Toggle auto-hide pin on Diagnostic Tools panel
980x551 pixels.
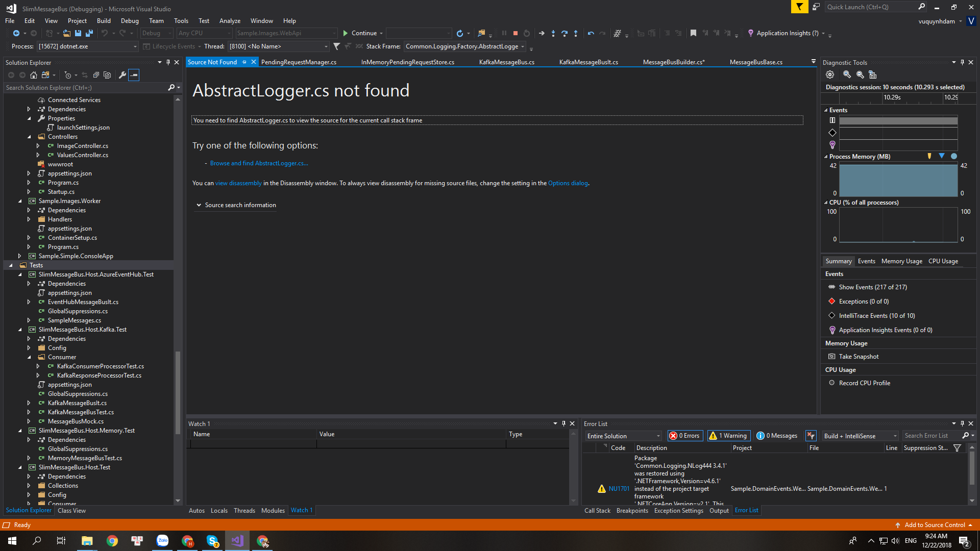(962, 62)
